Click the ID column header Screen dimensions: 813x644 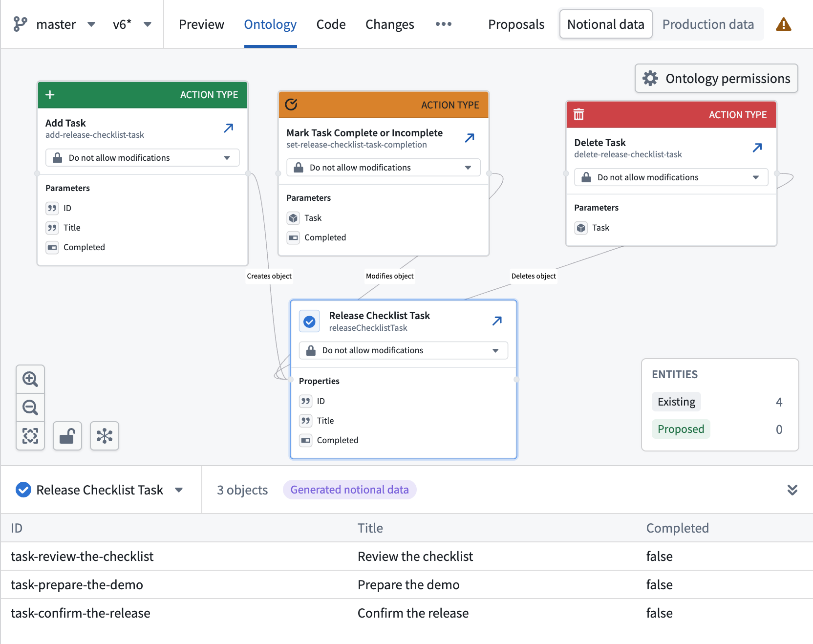[x=17, y=528]
